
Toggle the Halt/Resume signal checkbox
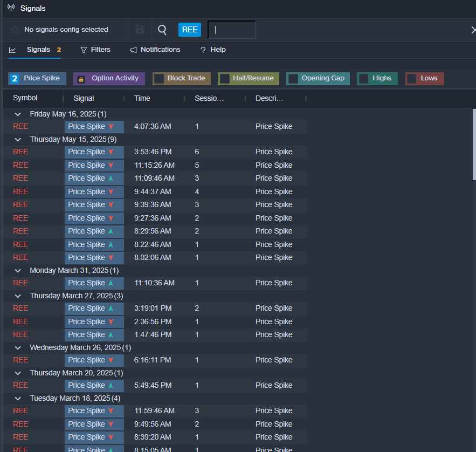pos(225,79)
